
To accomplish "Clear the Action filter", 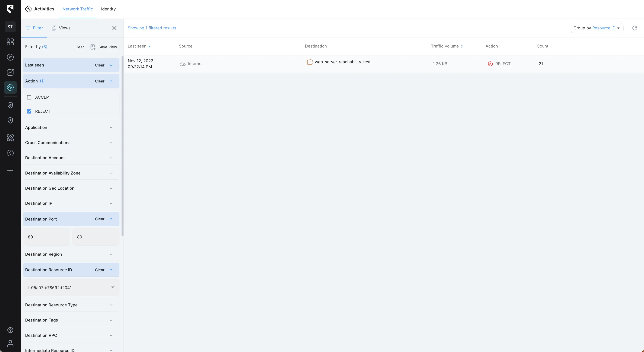I will pos(100,81).
